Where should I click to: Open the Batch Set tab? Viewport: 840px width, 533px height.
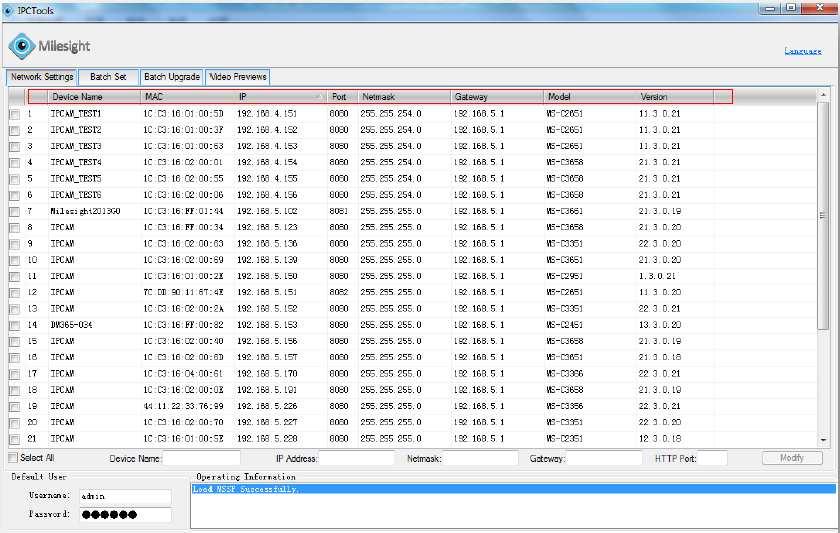click(108, 77)
